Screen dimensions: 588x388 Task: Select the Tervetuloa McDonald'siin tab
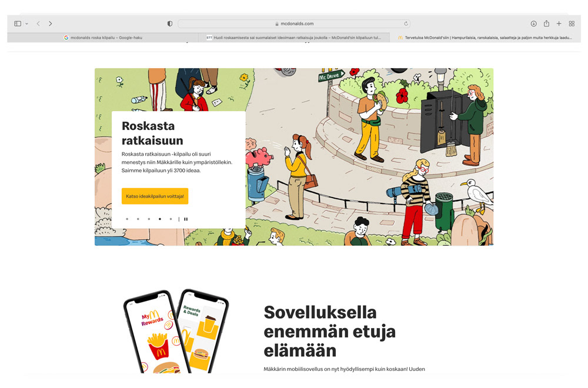coord(485,38)
